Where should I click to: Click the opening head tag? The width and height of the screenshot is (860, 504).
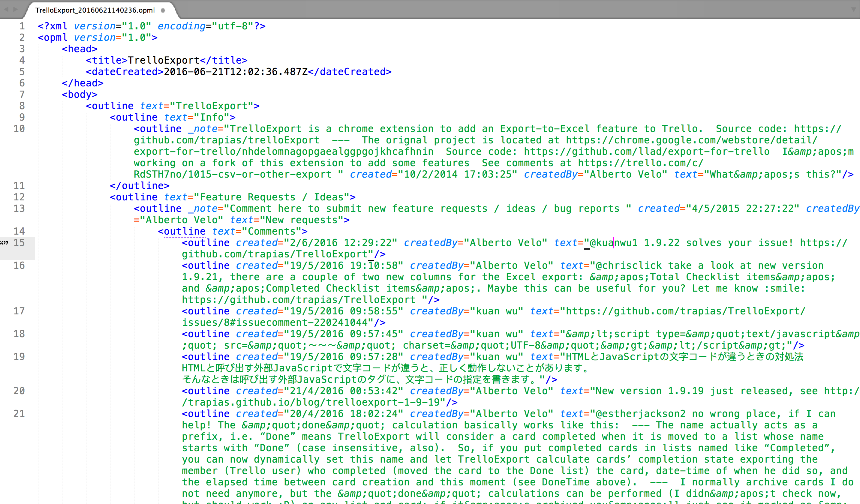click(x=80, y=49)
